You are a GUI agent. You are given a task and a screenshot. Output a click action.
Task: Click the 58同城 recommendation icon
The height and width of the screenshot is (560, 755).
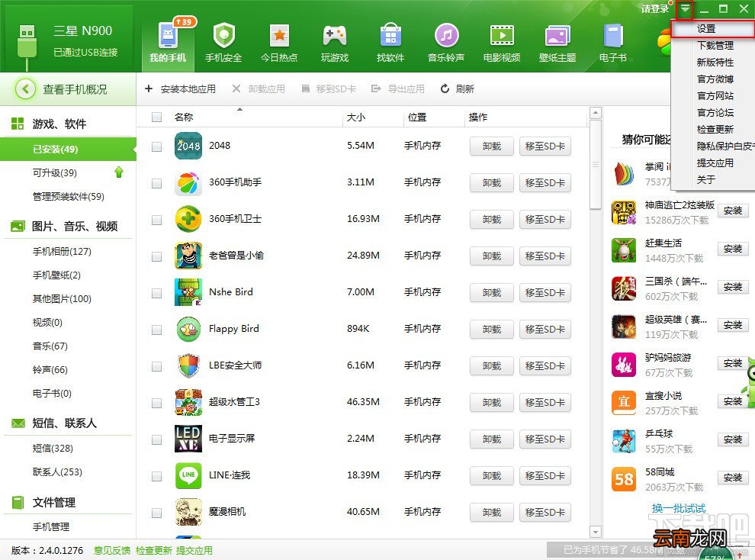coord(624,479)
